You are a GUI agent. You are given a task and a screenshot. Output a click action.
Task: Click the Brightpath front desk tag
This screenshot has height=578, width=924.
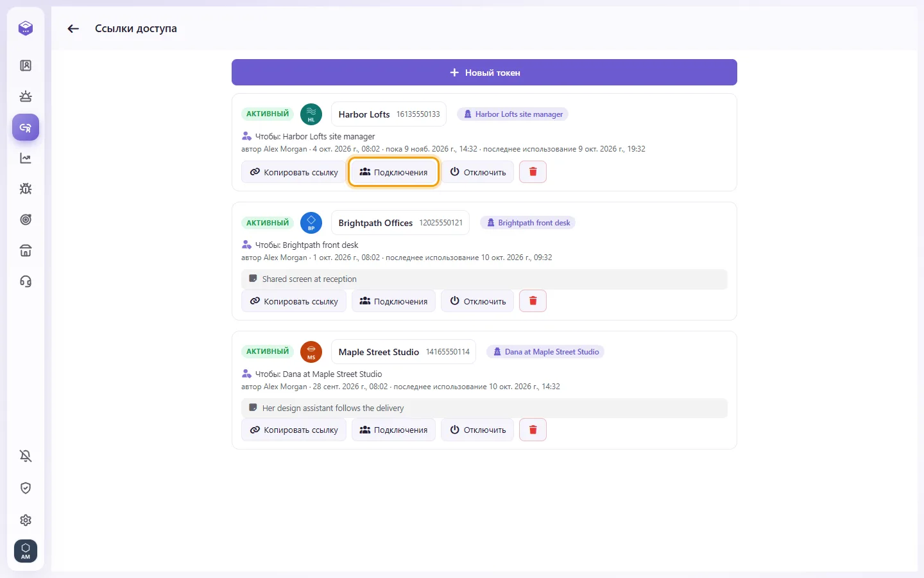pyautogui.click(x=528, y=223)
